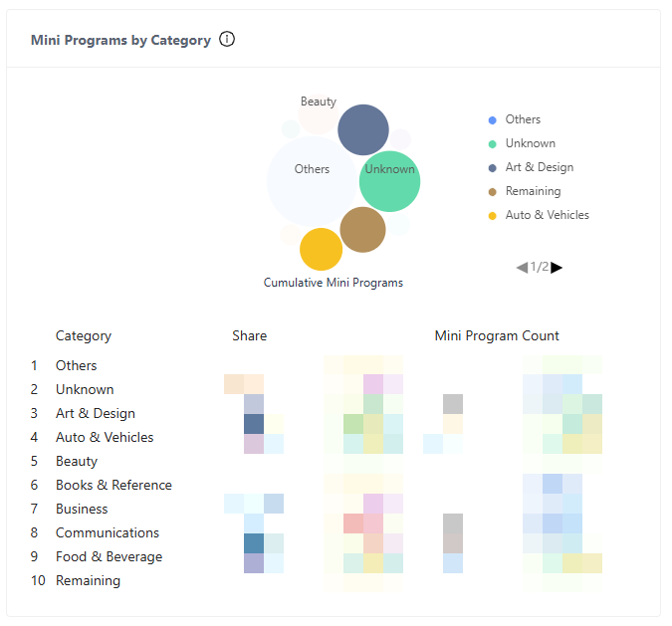This screenshot has height=626, width=672.
Task: Click the large Others bubble
Action: [x=309, y=179]
